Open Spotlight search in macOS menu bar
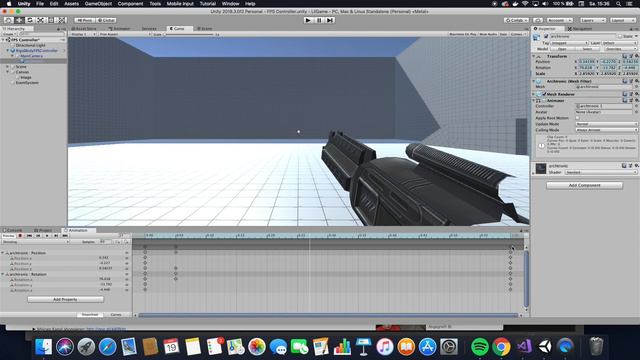Viewport: 640px width, 360px height. click(619, 4)
